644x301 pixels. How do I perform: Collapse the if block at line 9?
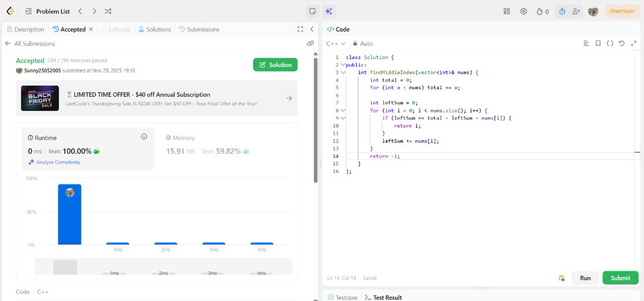(343, 118)
